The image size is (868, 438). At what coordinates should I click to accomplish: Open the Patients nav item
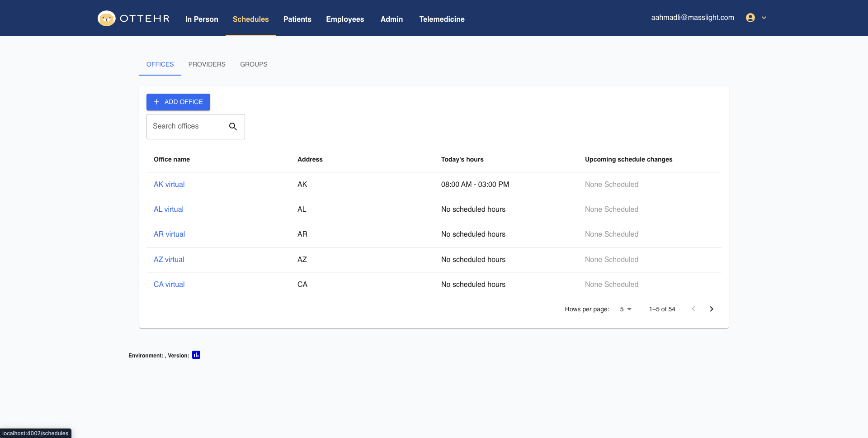tap(297, 19)
